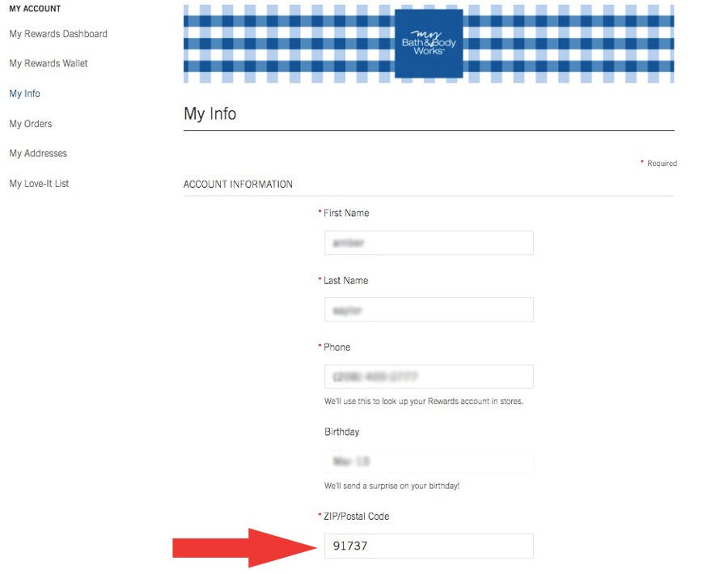Click the My Bath & Body Works logo
Image resolution: width=728 pixels, height=574 pixels.
point(428,44)
